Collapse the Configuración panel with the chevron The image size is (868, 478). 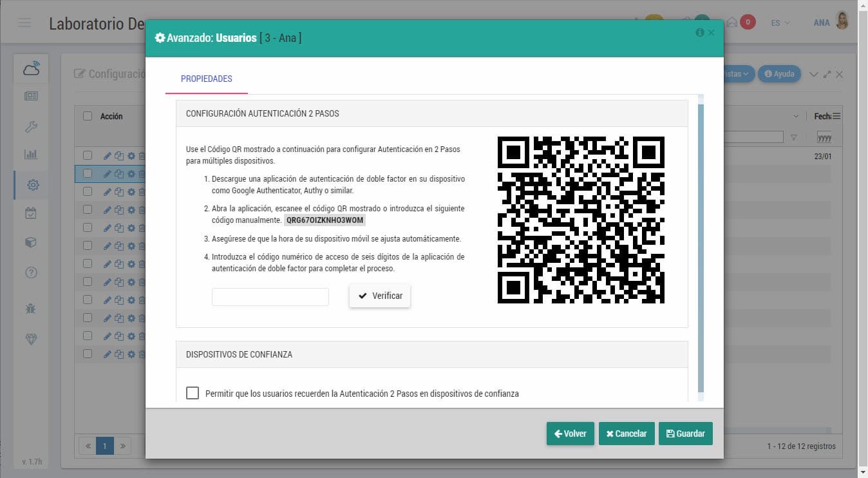(x=814, y=75)
